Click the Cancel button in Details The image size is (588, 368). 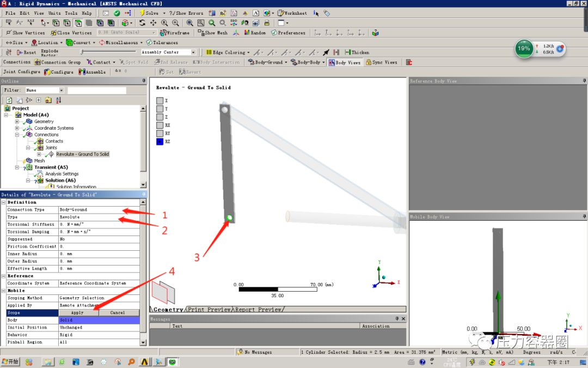[119, 312]
